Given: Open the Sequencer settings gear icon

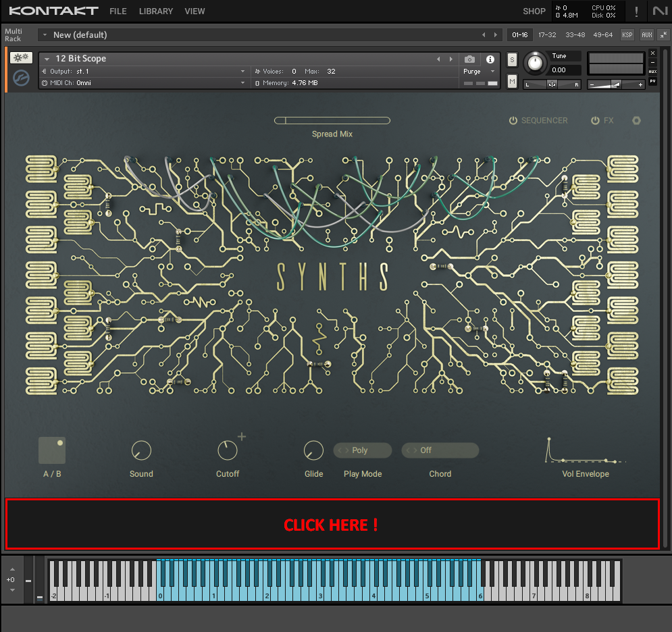Looking at the screenshot, I should pyautogui.click(x=636, y=120).
